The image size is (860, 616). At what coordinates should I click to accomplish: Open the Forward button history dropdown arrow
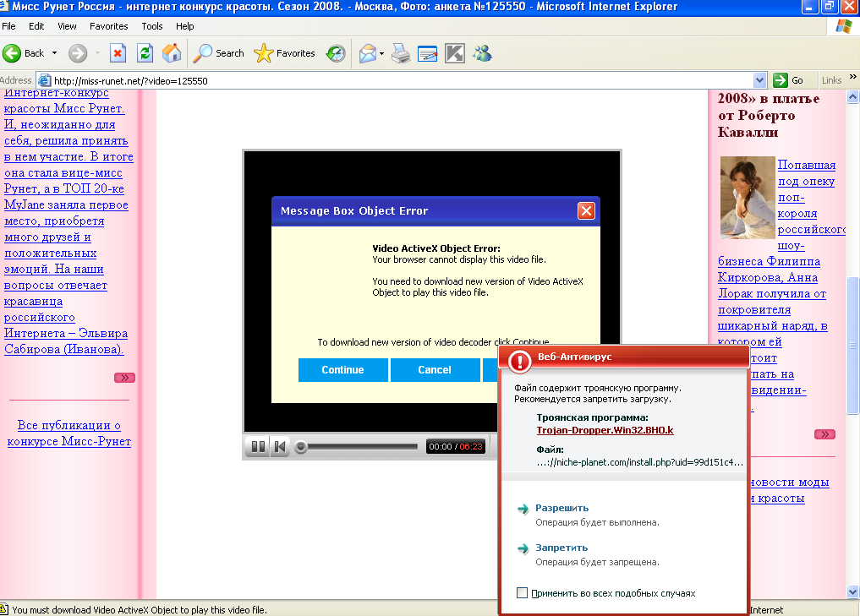tap(97, 53)
